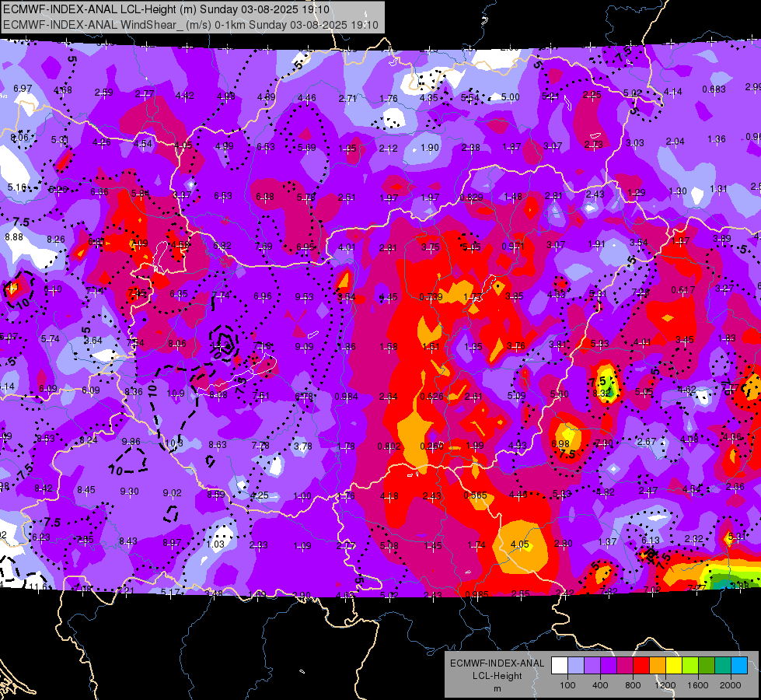Click the wind shear value 6.98
Image resolution: width=761 pixels, height=700 pixels.
click(560, 443)
